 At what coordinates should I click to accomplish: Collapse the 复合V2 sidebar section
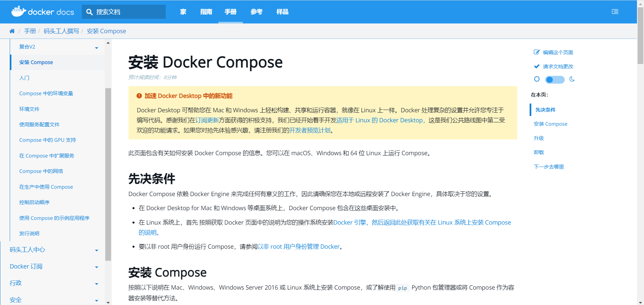pyautogui.click(x=96, y=48)
